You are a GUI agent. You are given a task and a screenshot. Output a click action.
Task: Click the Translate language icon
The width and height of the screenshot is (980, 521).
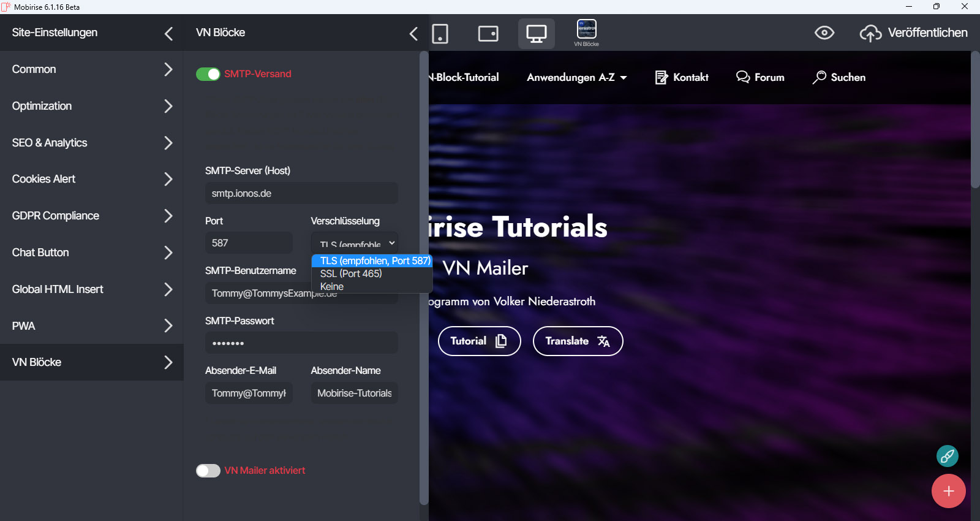[x=603, y=341]
